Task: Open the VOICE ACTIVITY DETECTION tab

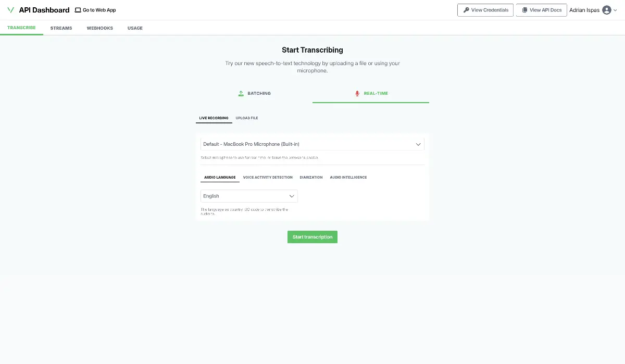Action: (x=268, y=177)
